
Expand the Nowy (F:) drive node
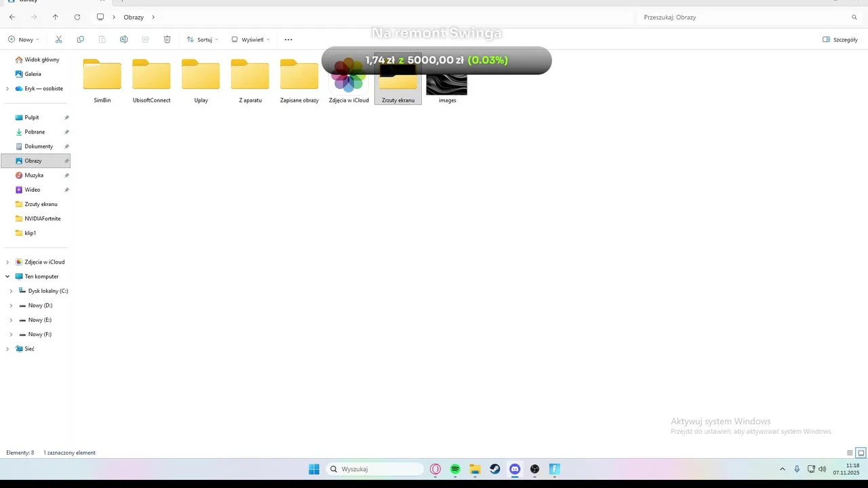[x=11, y=335]
